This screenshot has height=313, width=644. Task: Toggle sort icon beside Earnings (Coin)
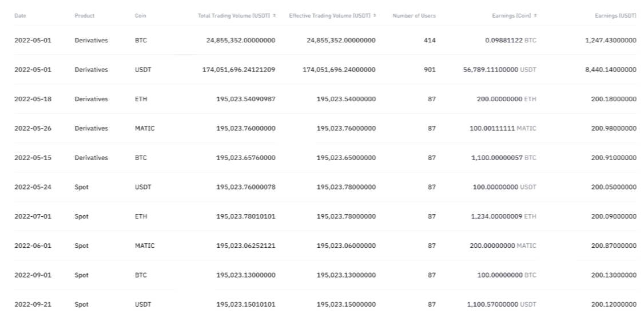(535, 15)
